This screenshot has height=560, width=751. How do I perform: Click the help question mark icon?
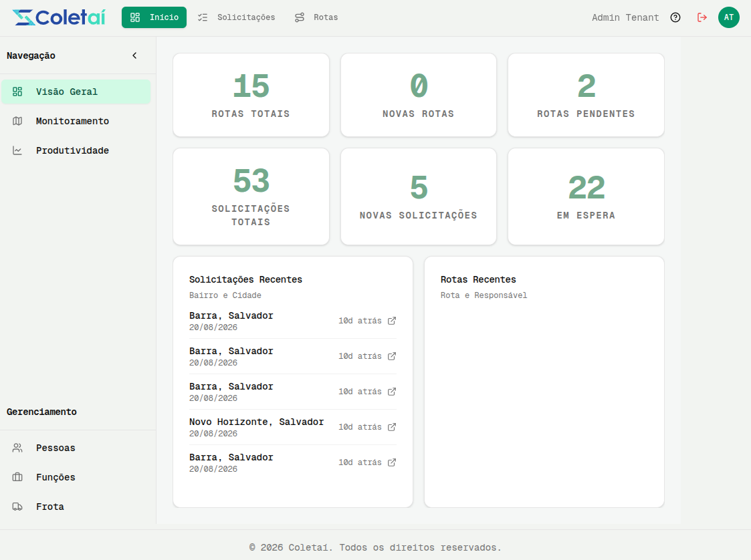pos(675,17)
